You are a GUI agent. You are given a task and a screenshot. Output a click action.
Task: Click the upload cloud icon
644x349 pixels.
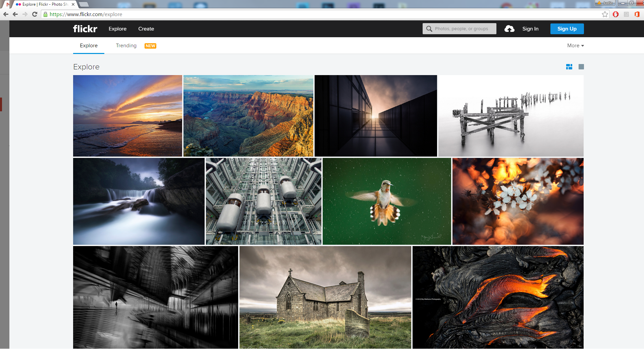tap(509, 29)
